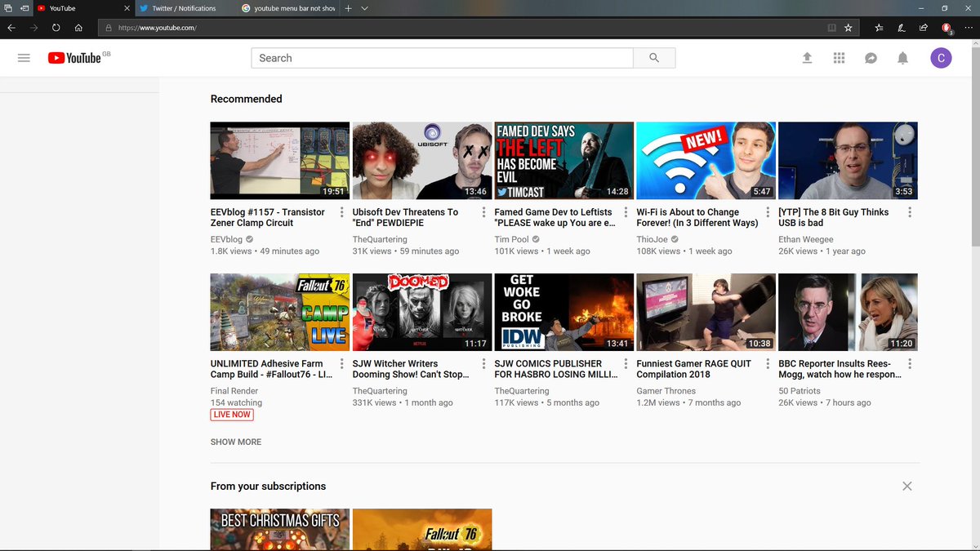Open the Favorites hub icon
Screen dimensions: 980x551
879,27
